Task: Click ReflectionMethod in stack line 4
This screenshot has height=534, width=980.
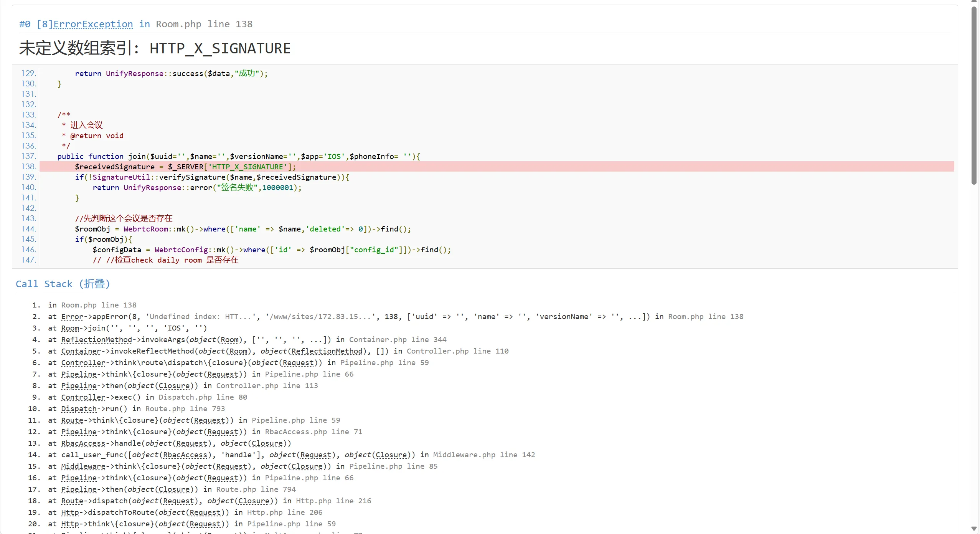Action: point(96,340)
